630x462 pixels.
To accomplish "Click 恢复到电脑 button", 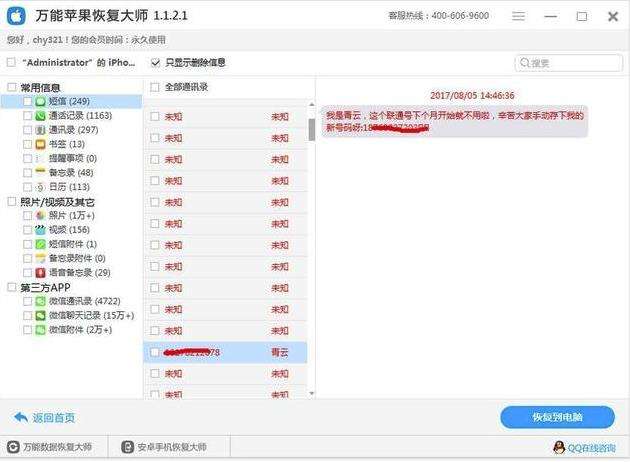I will [x=557, y=417].
